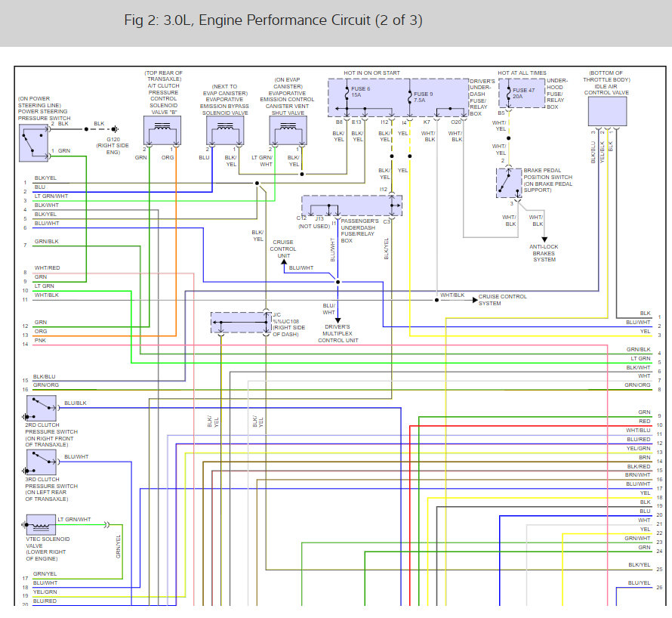
Task: Click the idle air control valve box
Action: [x=607, y=112]
